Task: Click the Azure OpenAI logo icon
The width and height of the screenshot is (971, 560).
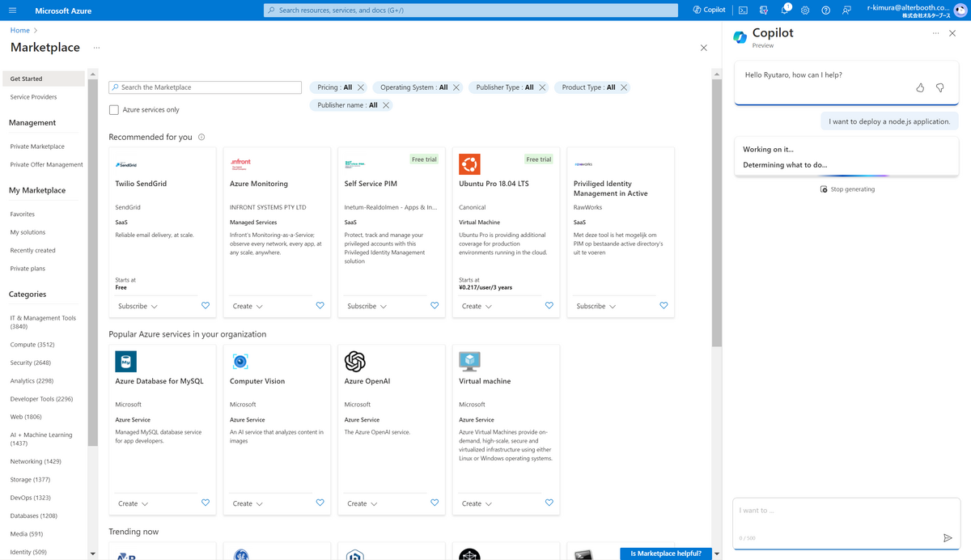Action: tap(355, 361)
